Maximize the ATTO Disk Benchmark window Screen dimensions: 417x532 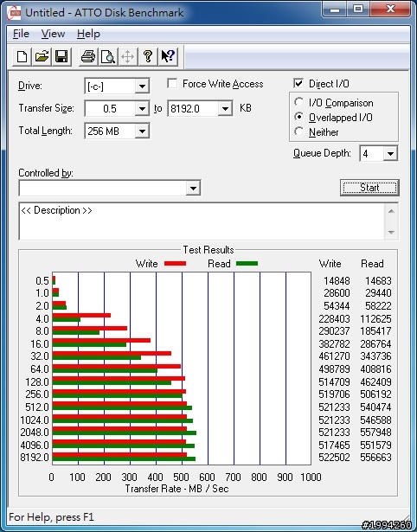coord(358,9)
